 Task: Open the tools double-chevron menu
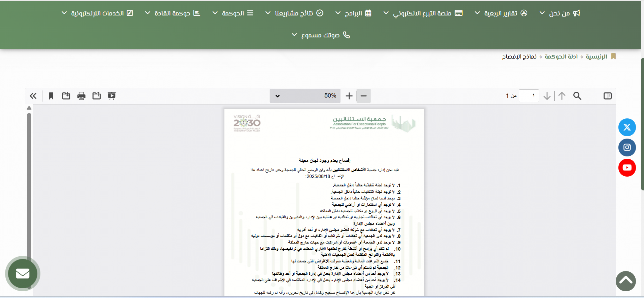pyautogui.click(x=33, y=96)
